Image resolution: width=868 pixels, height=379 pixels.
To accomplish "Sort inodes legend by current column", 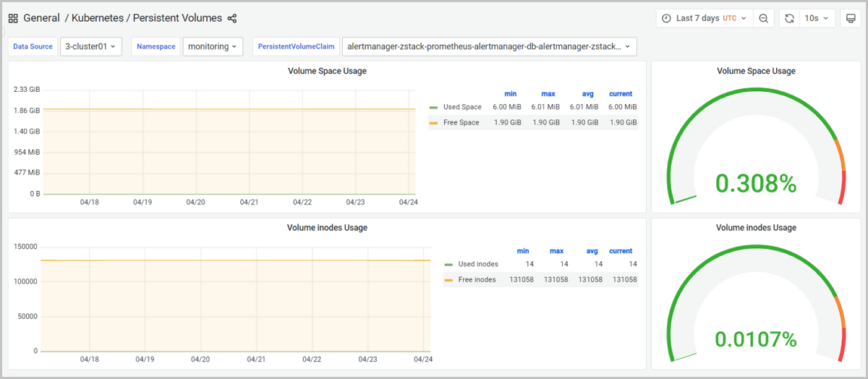I will point(621,251).
